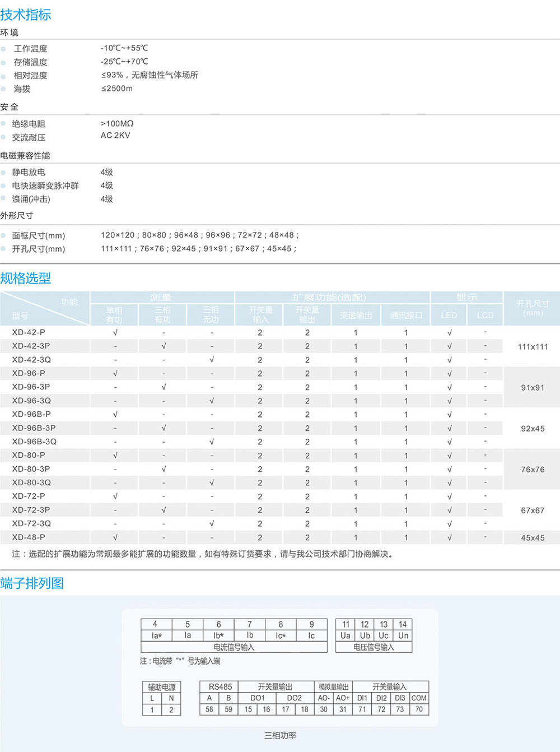Click the RS485 header in terminal diagram
560x752 pixels.
(220, 687)
